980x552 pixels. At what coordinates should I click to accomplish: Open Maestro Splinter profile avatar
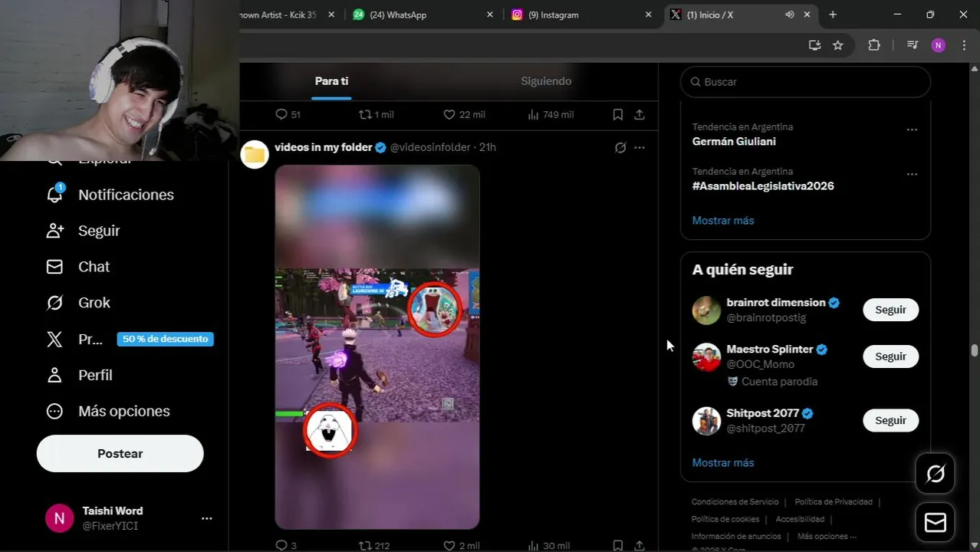(706, 357)
